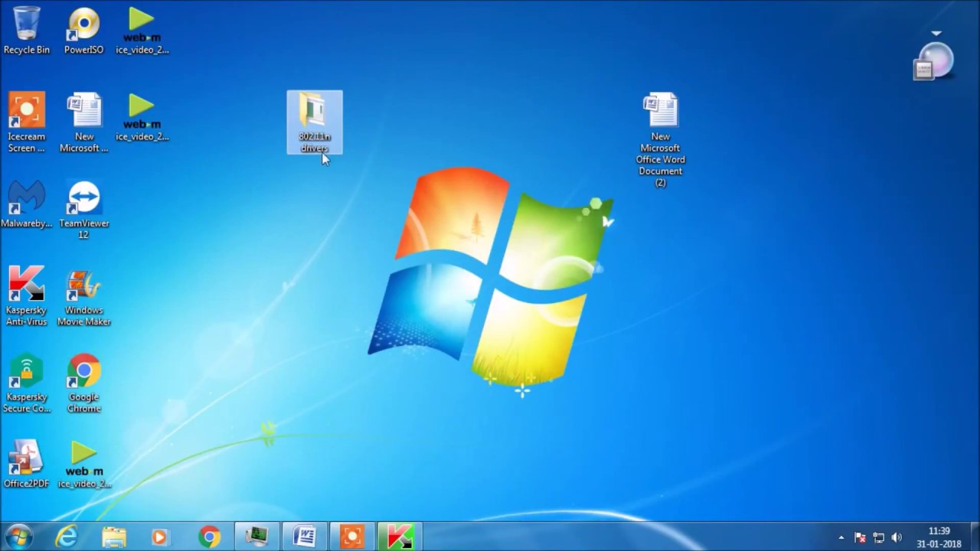Switch to the monitor-icon app on taskbar
The height and width of the screenshot is (551, 980).
click(x=256, y=537)
